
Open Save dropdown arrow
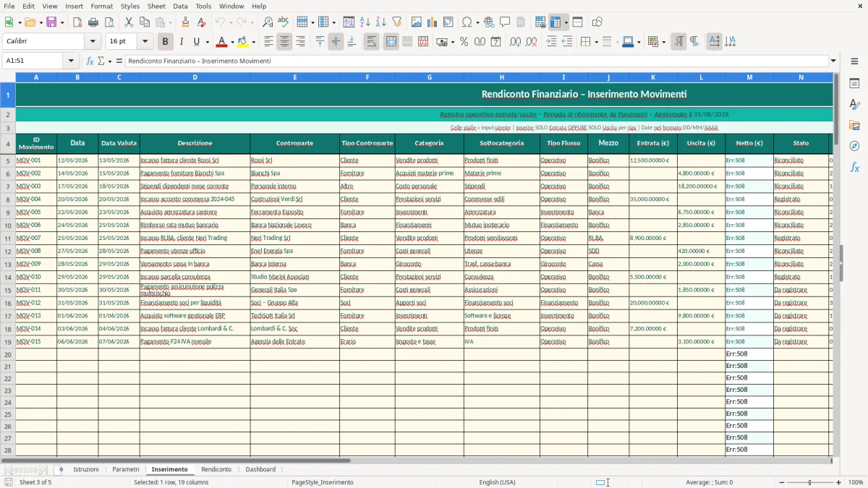(x=62, y=22)
